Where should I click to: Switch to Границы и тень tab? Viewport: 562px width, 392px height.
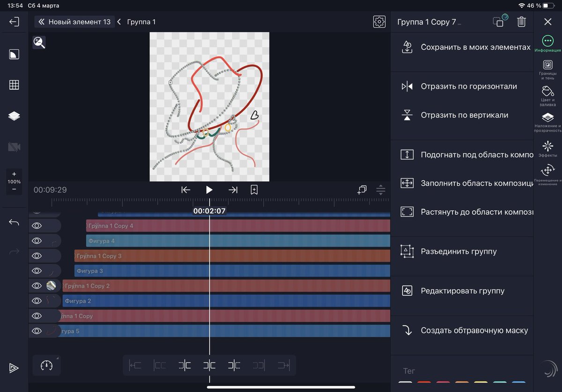tap(547, 70)
